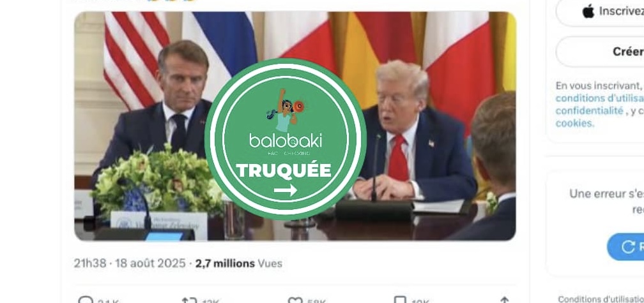Click the share upload arrow icon
Viewport: 644px width, 303px height.
[x=505, y=300]
